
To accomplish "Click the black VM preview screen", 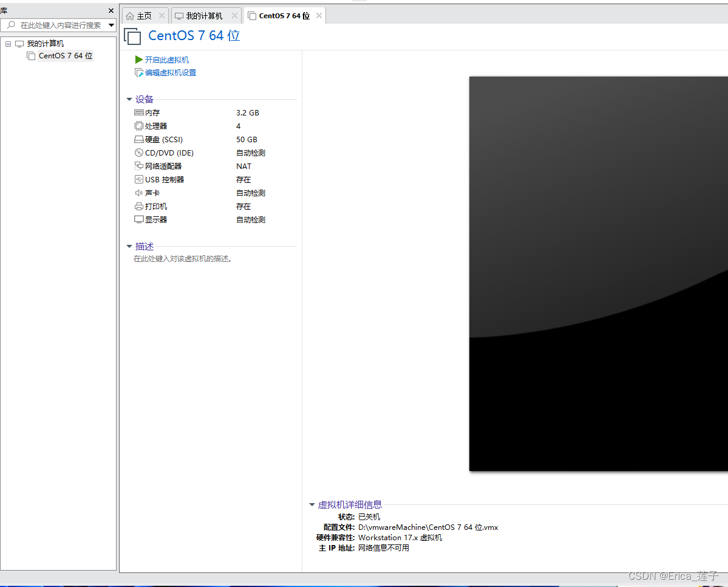I will pyautogui.click(x=599, y=273).
